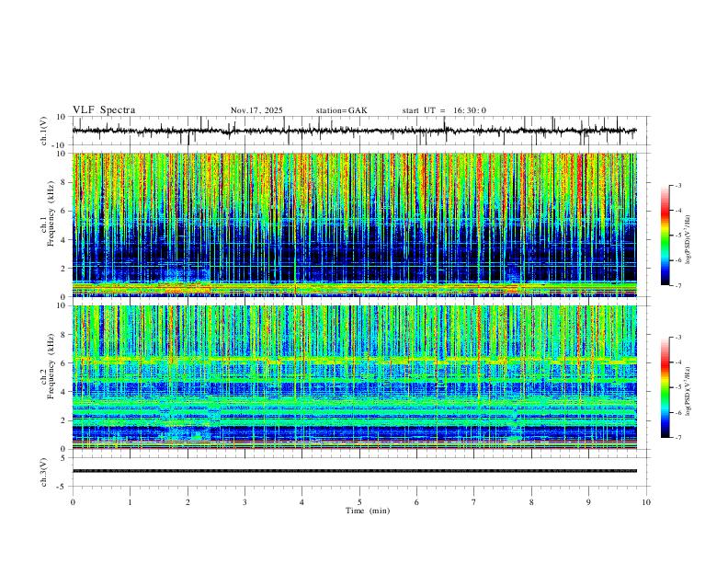Image resolution: width=728 pixels, height=563 pixels.
Task: Click the 'ch.3(V)' axis label
Action: 44,473
